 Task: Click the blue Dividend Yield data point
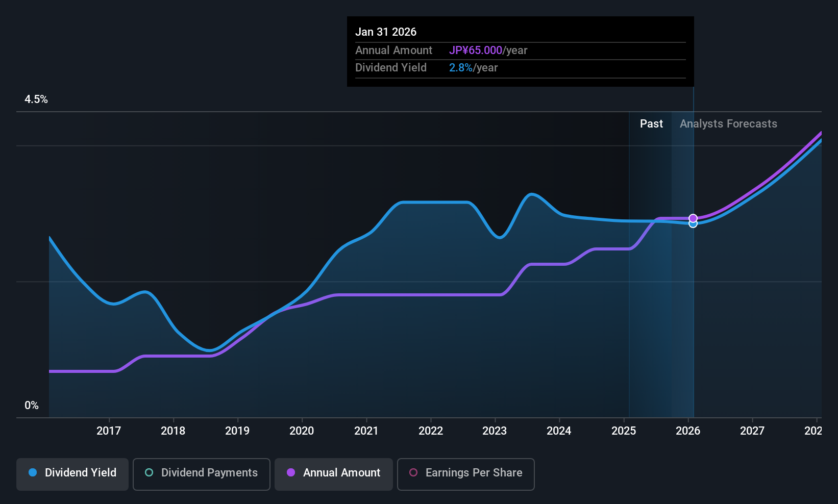693,224
